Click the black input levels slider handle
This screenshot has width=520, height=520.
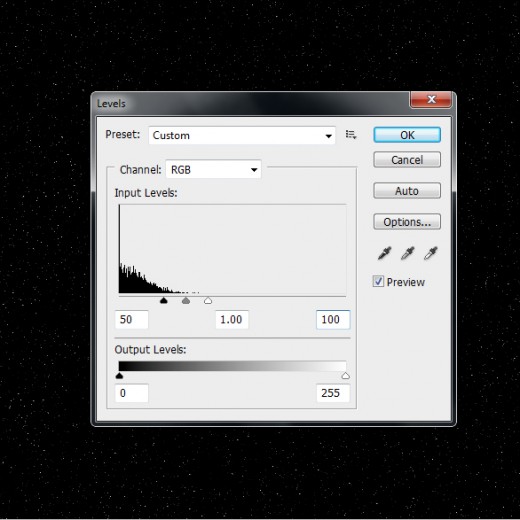coord(164,301)
